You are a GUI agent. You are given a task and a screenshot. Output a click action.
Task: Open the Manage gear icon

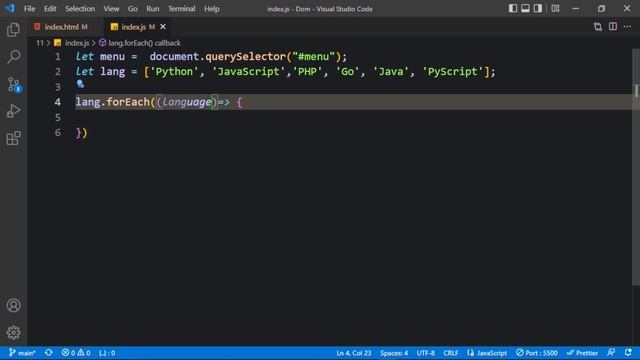pyautogui.click(x=13, y=332)
